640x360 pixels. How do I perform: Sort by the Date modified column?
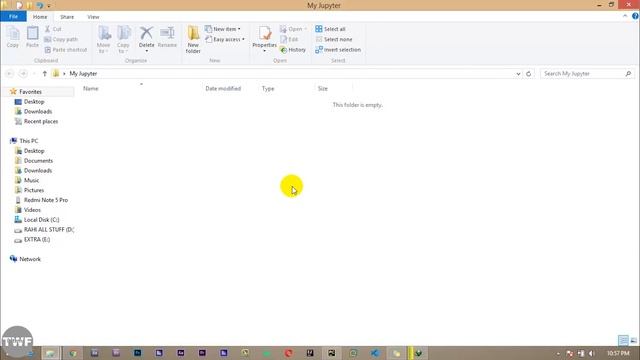point(223,89)
